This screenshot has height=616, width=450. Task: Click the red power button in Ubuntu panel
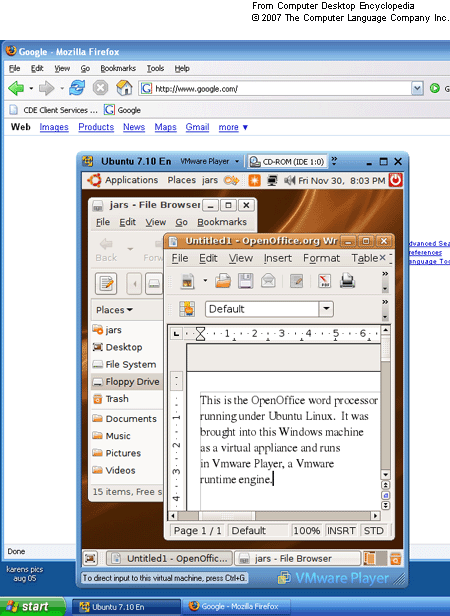click(395, 180)
